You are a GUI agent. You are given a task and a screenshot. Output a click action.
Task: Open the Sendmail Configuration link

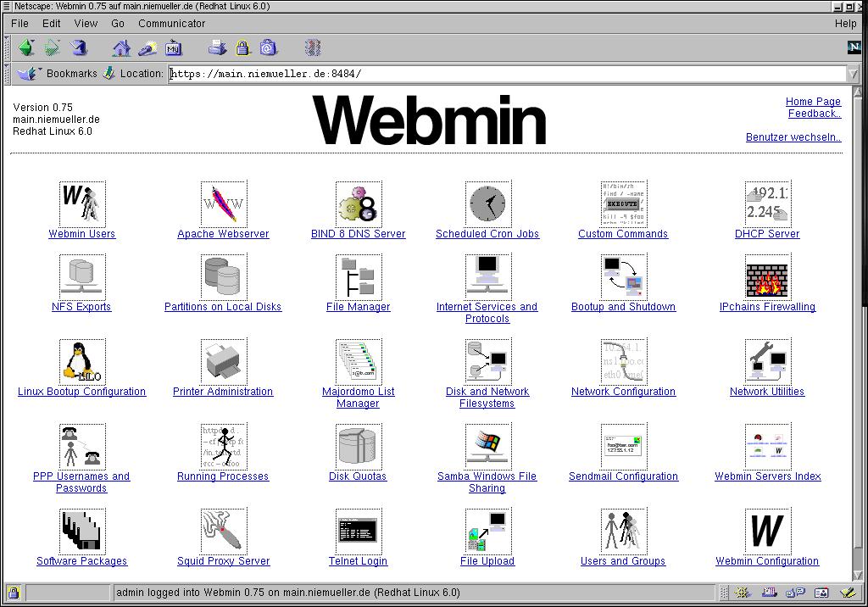click(623, 476)
